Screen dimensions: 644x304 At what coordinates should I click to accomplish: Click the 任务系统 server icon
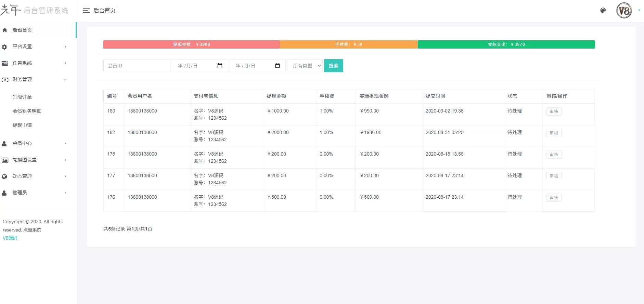pos(5,63)
